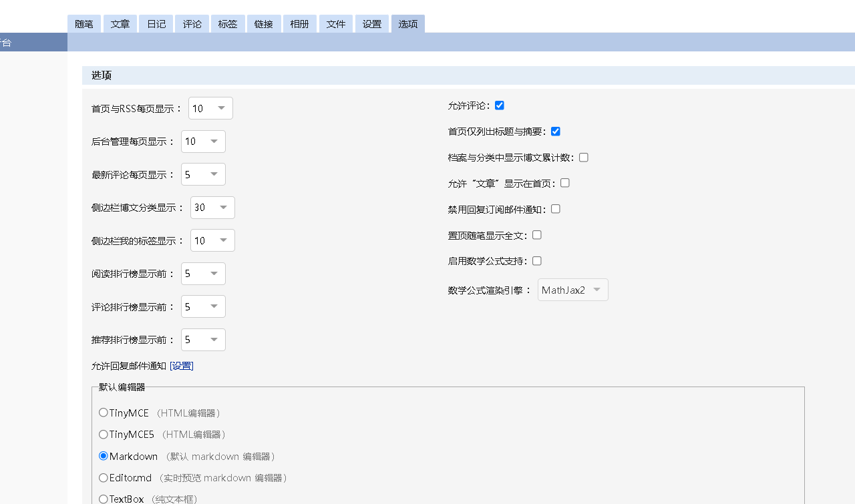The height and width of the screenshot is (504, 855).
Task: Enable 禁用回复订阅邮件通知 checkbox
Action: (556, 209)
